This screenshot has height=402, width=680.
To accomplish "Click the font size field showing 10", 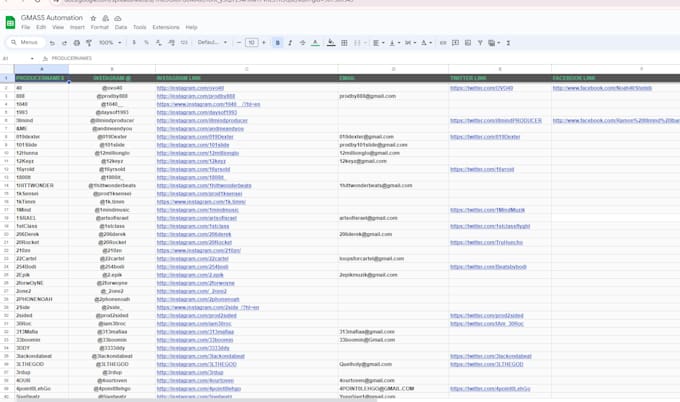I will (x=252, y=42).
